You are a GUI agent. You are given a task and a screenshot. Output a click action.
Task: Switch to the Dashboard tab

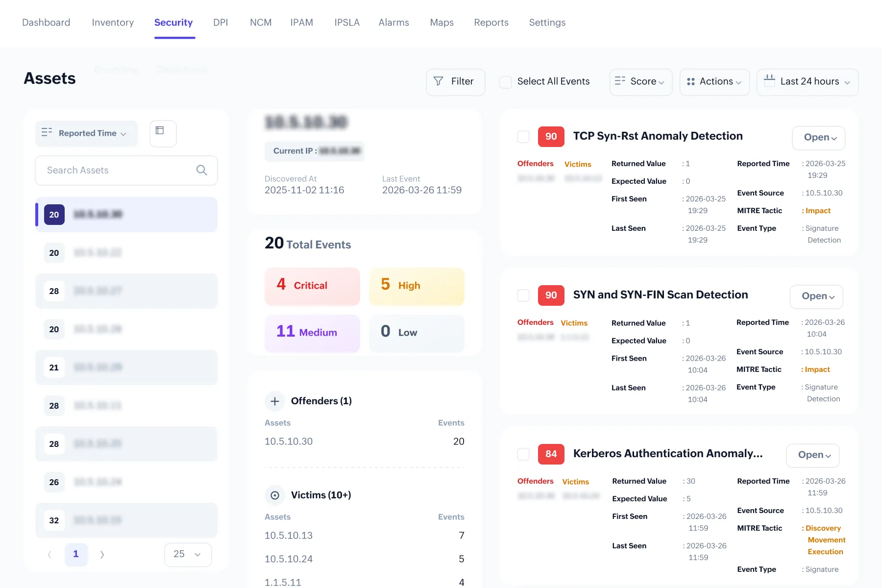[x=46, y=23]
